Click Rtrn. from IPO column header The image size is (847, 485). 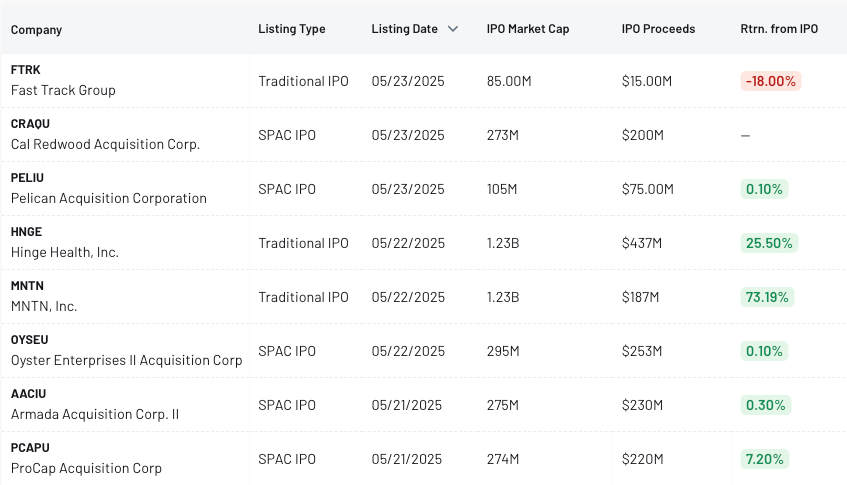pyautogui.click(x=779, y=29)
